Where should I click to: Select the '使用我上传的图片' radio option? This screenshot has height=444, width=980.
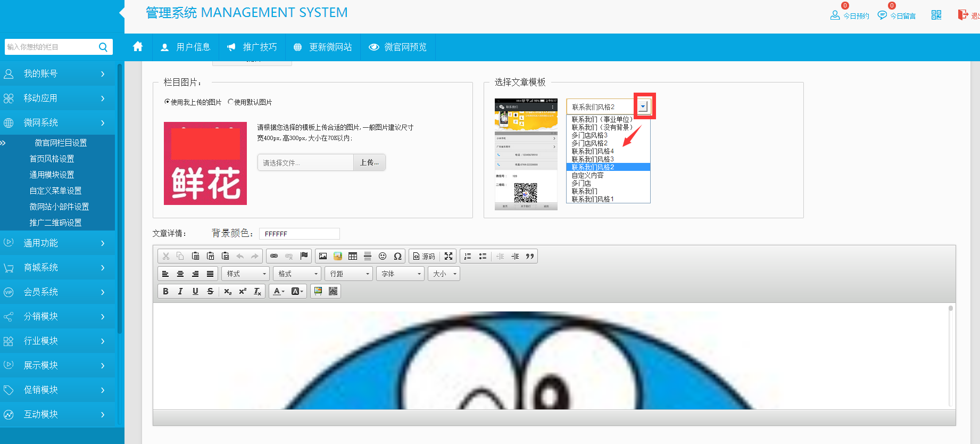pyautogui.click(x=167, y=102)
